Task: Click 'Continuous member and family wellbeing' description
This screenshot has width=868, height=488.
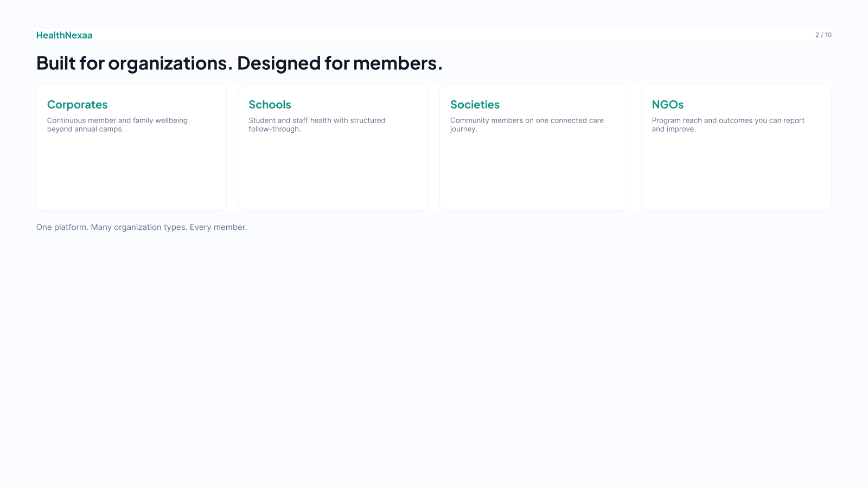Action: point(117,125)
